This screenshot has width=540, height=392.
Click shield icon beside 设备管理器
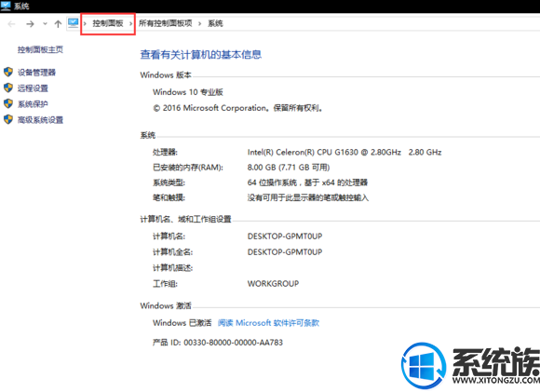tap(8, 72)
